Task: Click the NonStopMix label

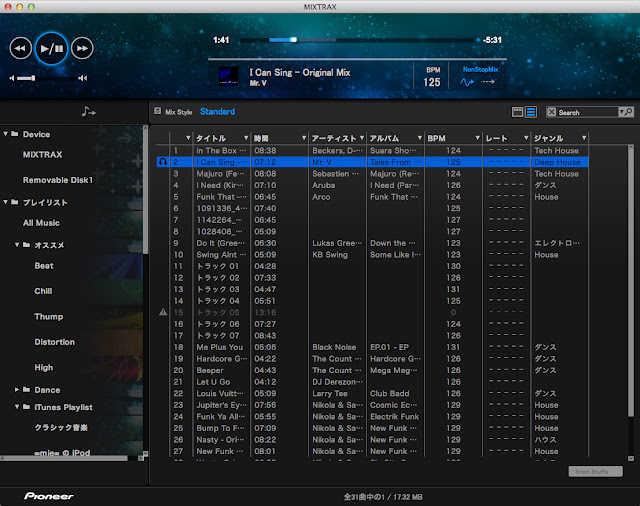Action: (x=480, y=69)
